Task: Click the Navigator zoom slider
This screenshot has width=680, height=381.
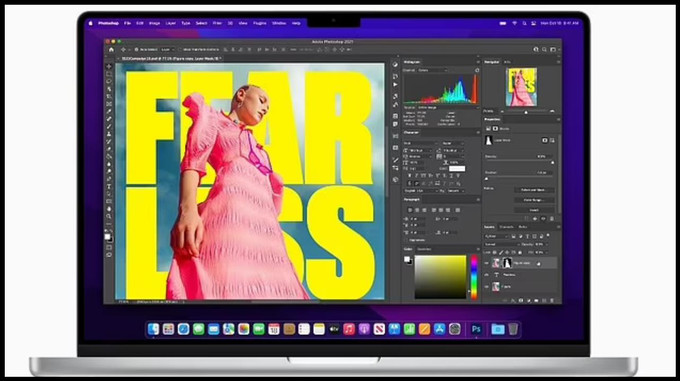Action: [x=526, y=112]
